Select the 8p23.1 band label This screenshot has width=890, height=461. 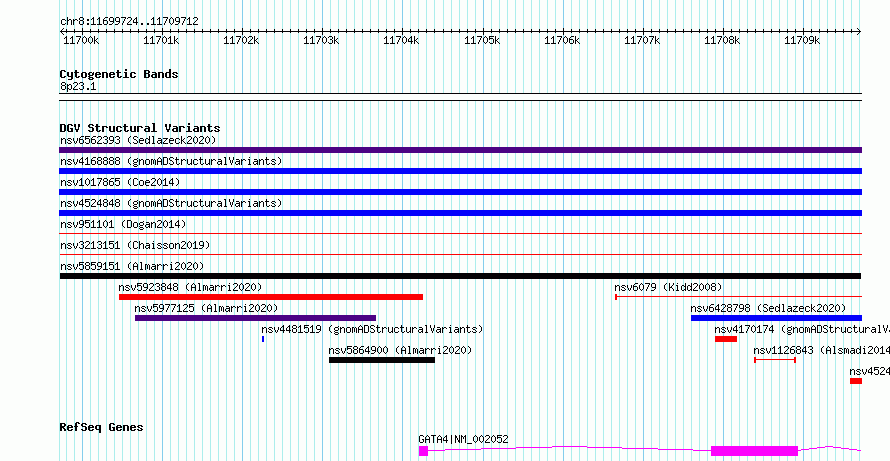pyautogui.click(x=77, y=87)
